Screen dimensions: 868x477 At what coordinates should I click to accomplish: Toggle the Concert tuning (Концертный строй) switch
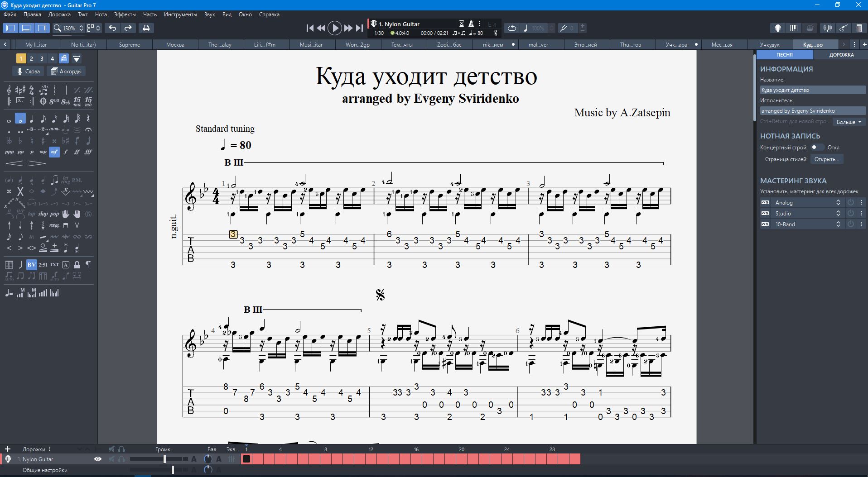point(817,148)
